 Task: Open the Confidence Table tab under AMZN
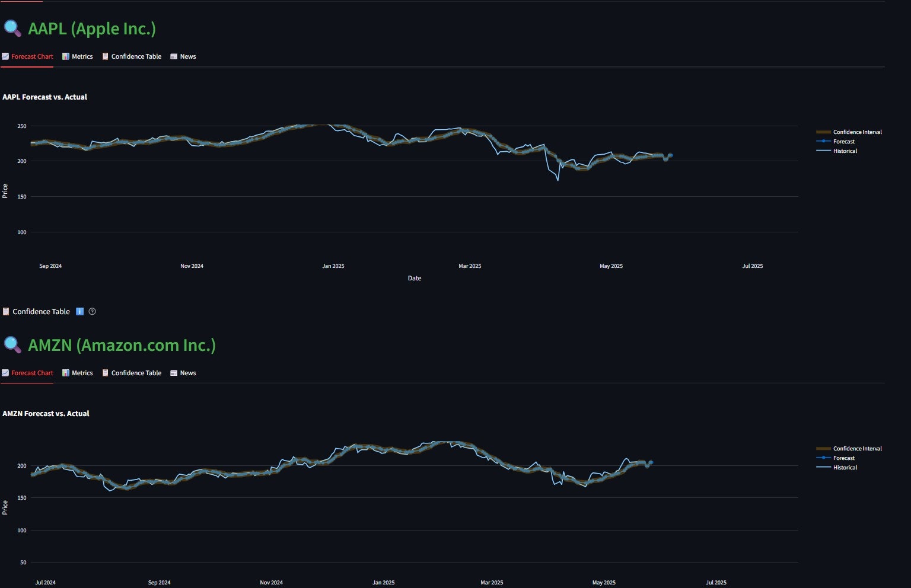pos(132,373)
